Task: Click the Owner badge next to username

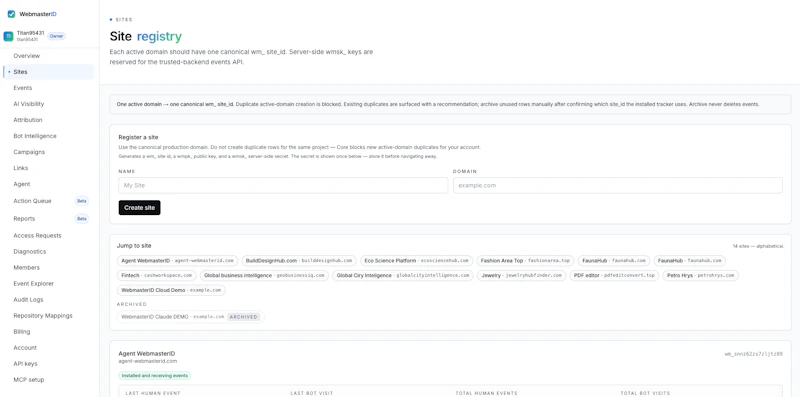Action: pos(56,36)
